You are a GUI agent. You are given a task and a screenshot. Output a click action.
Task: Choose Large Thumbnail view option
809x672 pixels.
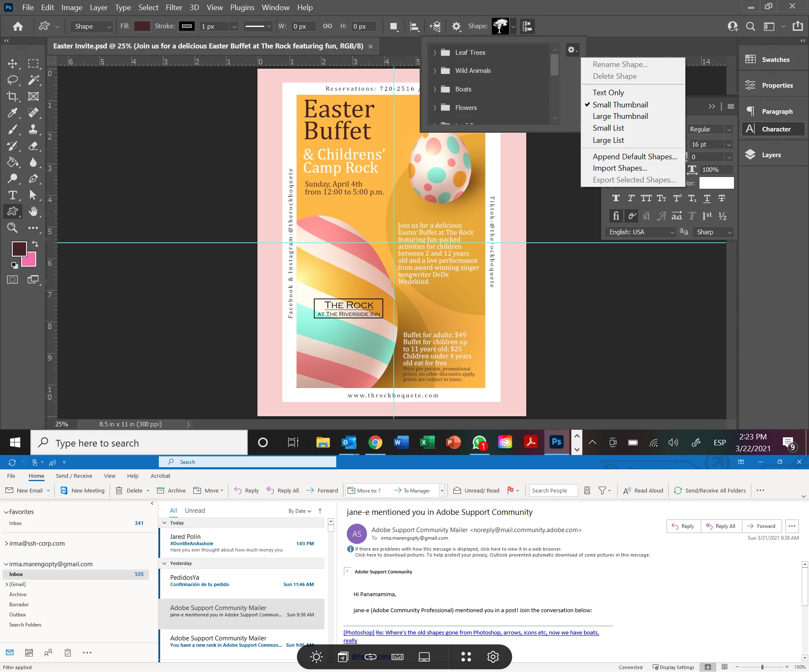point(620,116)
